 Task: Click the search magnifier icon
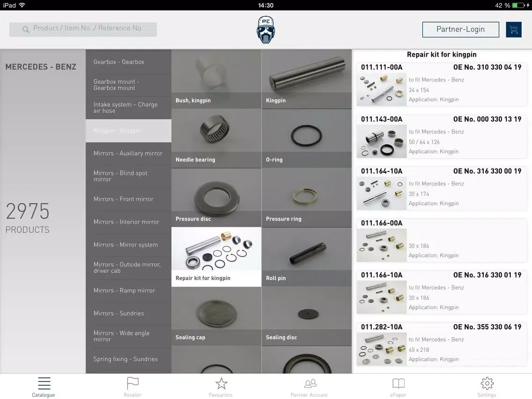coord(25,29)
